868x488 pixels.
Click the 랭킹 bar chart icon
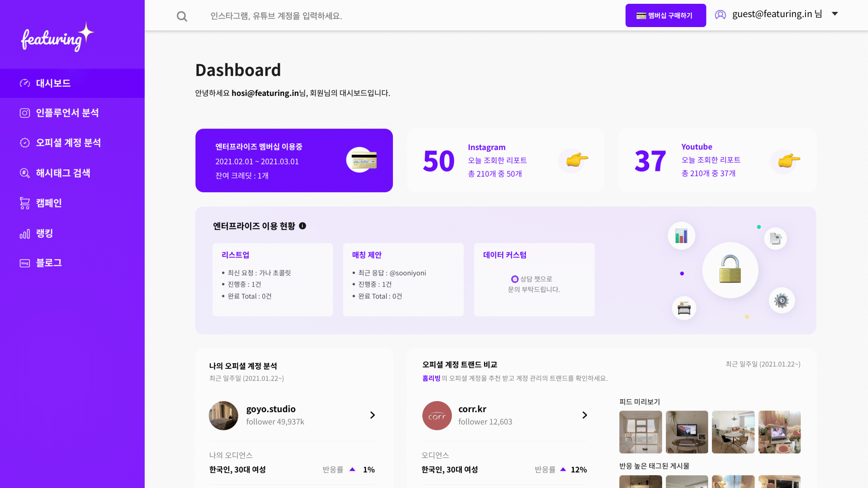coord(25,234)
